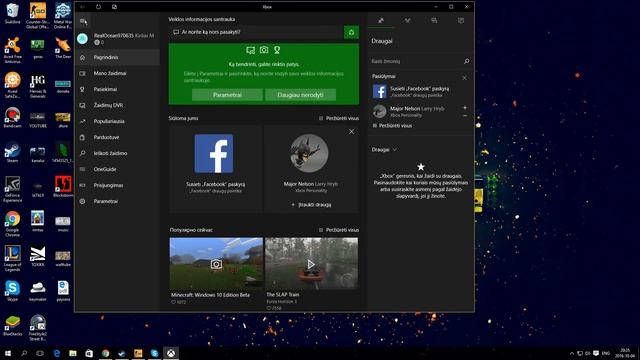
Task: Open Google Chrome desktop shortcut
Action: [x=12, y=224]
